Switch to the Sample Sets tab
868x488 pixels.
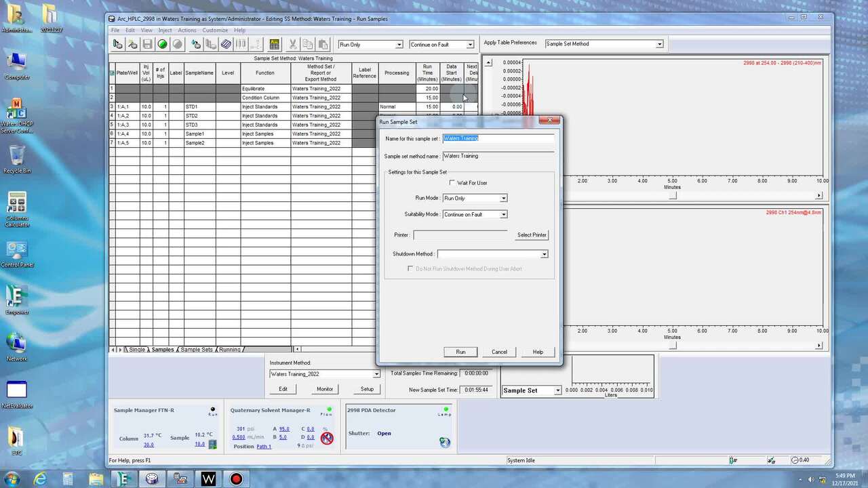point(196,350)
